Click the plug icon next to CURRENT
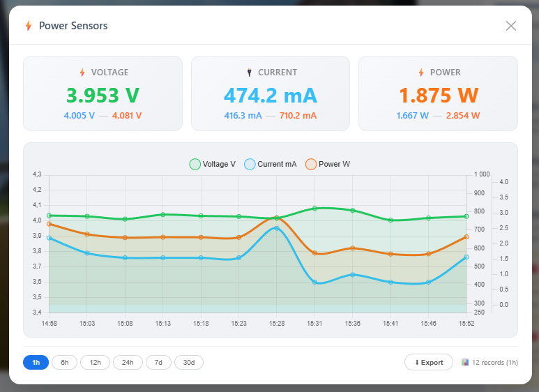This screenshot has height=392, width=539. point(250,73)
